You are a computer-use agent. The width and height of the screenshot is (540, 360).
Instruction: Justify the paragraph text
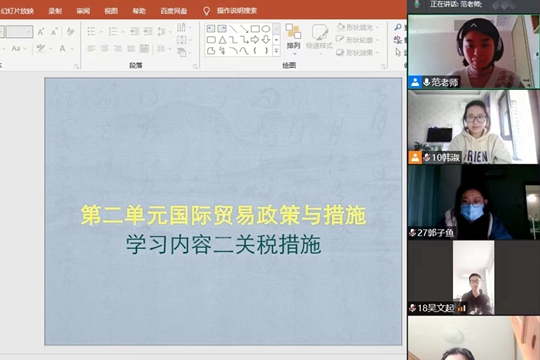131,49
